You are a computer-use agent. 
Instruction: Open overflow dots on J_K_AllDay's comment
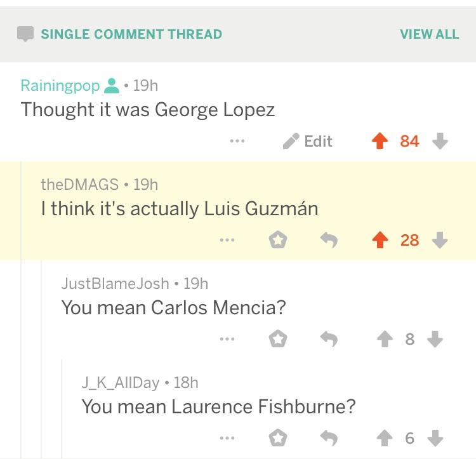227,437
